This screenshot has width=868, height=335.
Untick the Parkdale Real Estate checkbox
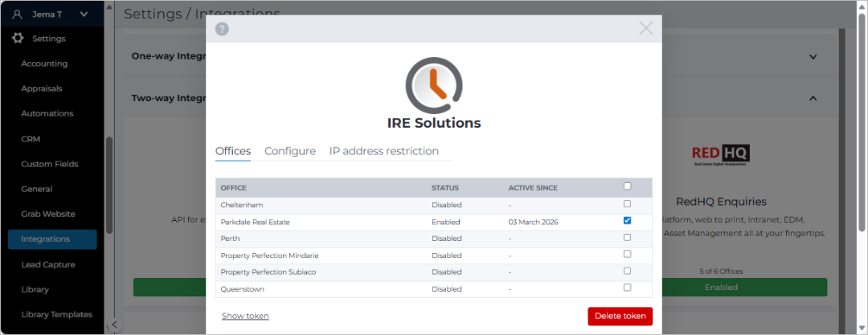627,220
